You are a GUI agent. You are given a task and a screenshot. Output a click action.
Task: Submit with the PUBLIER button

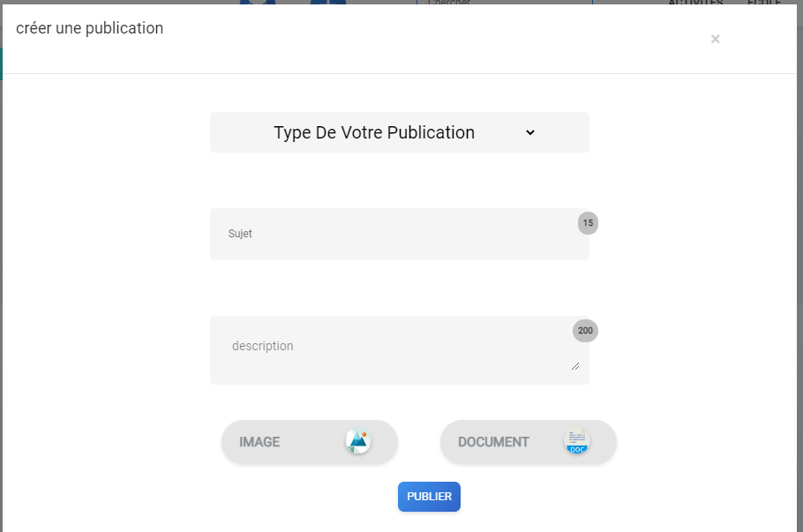point(429,497)
